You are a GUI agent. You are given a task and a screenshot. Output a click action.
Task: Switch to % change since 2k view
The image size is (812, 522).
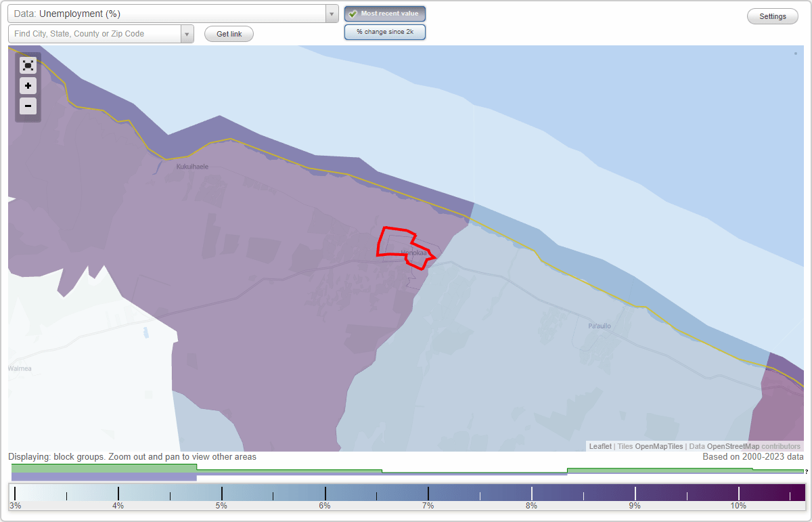click(x=384, y=31)
